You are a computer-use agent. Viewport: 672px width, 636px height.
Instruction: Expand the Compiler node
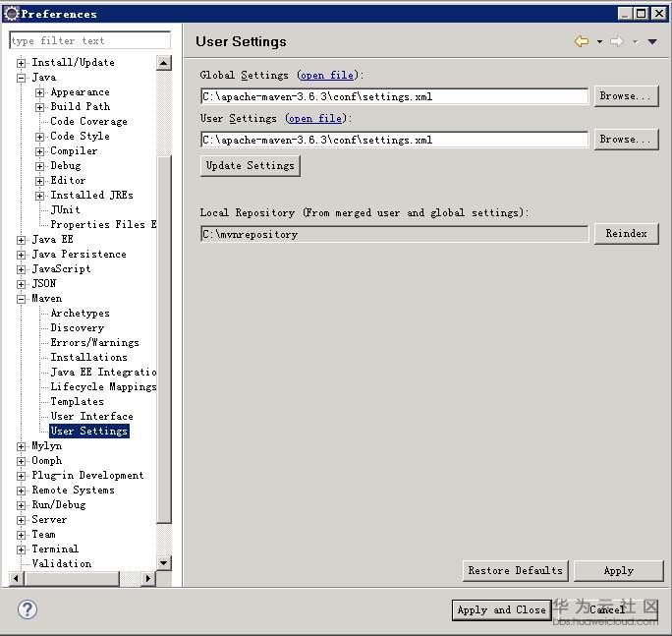coord(40,151)
